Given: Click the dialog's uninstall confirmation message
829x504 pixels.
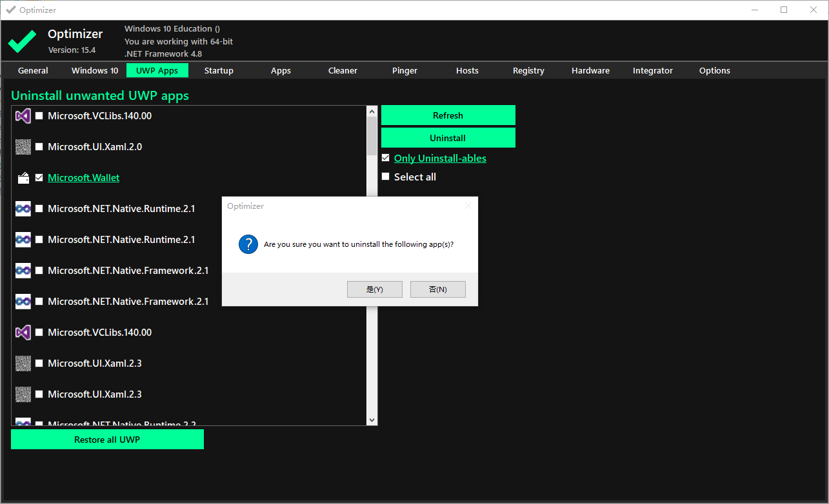Looking at the screenshot, I should [359, 245].
